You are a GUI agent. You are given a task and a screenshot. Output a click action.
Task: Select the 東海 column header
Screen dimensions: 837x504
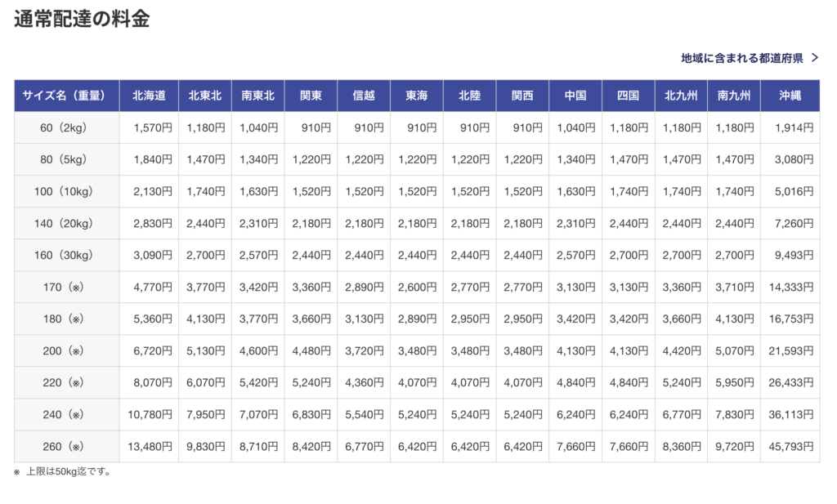tap(416, 96)
